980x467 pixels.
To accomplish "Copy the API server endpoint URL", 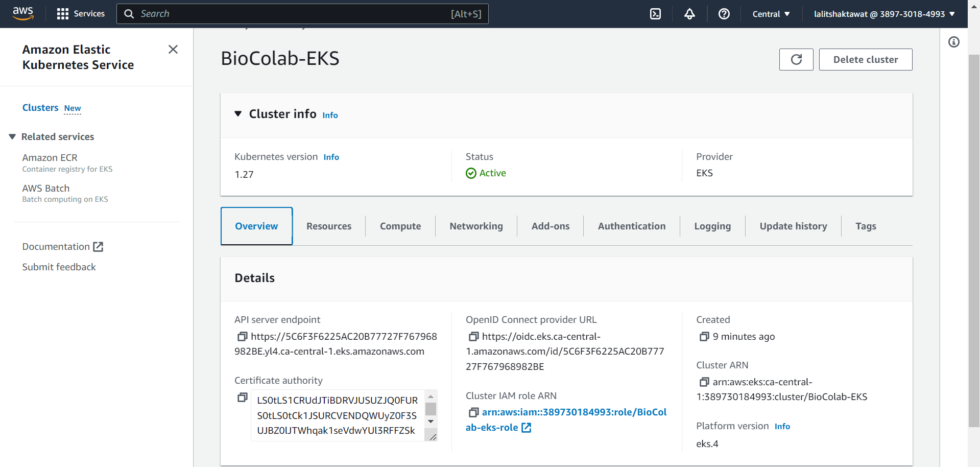I will 242,336.
